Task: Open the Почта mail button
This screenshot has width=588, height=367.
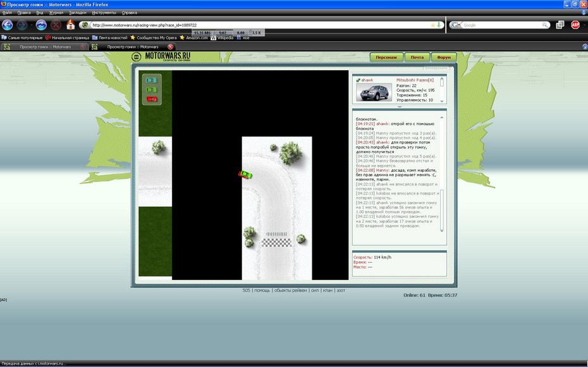Action: coord(417,57)
